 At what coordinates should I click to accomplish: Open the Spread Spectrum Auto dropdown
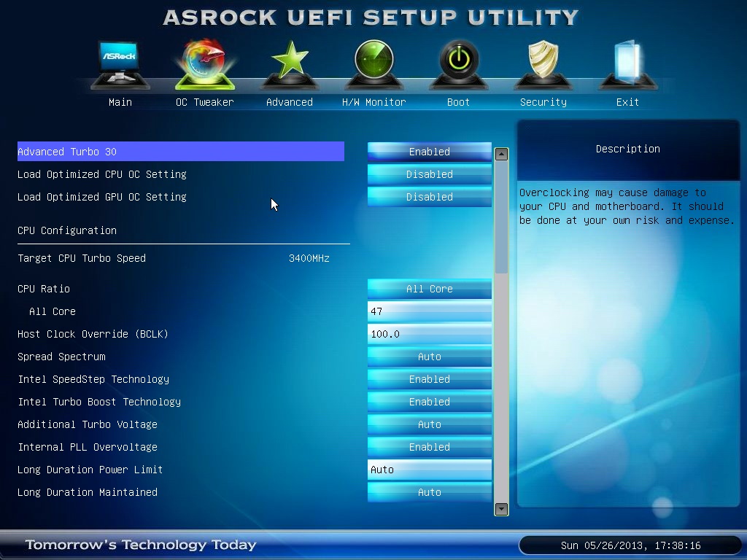click(x=429, y=357)
